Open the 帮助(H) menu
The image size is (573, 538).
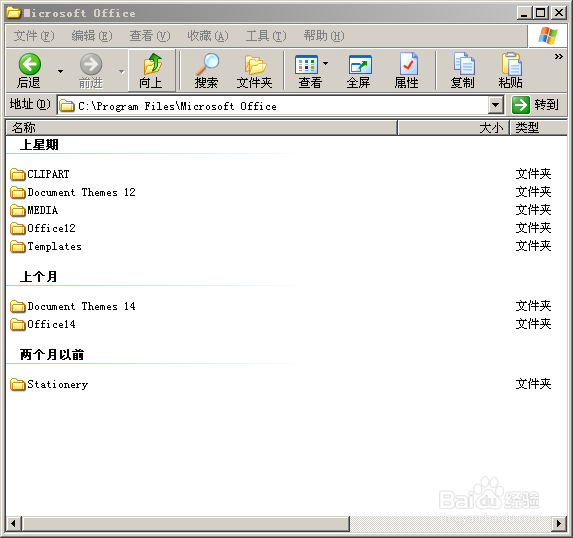point(324,36)
